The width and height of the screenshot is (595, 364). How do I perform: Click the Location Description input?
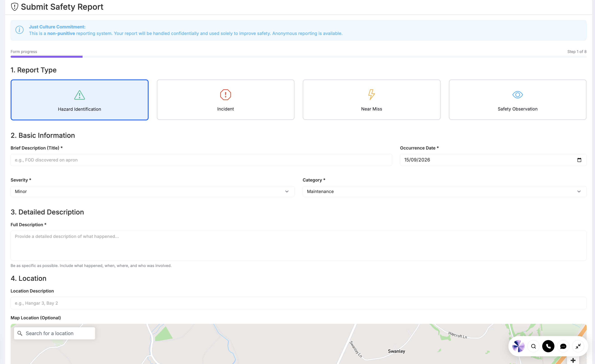(298, 303)
